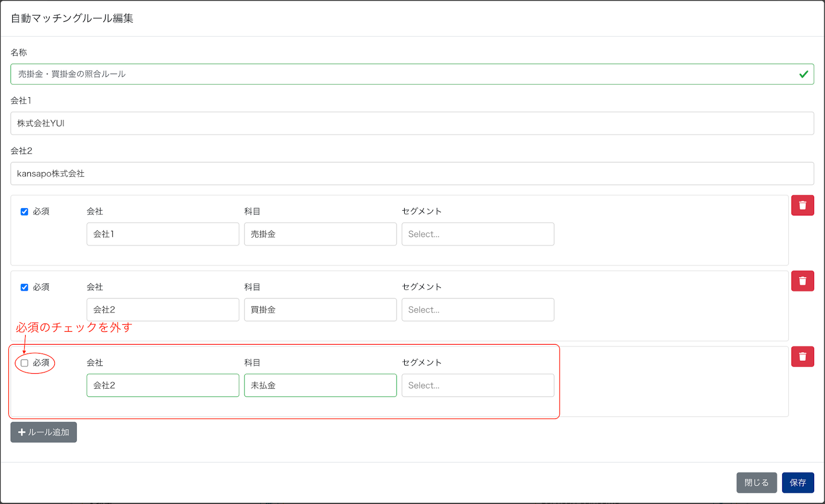Image resolution: width=825 pixels, height=504 pixels.
Task: Open 科目 dropdown showing 未払金
Action: pos(320,385)
